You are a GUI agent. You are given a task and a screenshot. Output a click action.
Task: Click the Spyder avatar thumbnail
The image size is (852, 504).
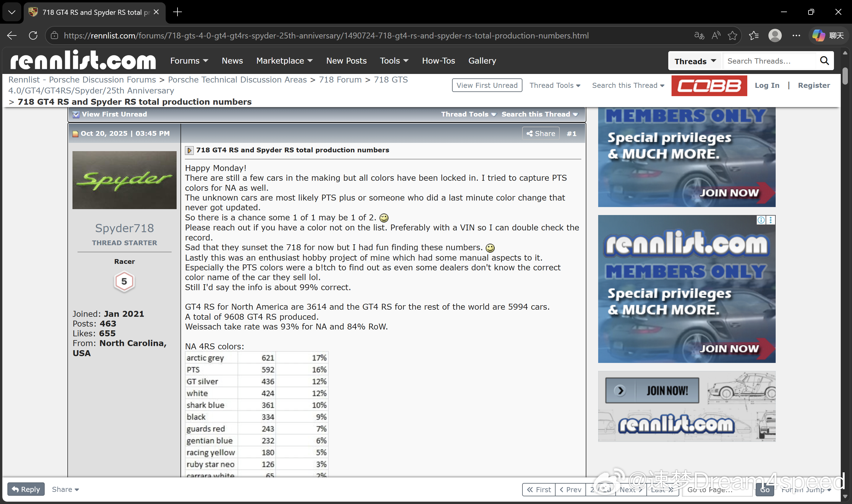tap(124, 180)
